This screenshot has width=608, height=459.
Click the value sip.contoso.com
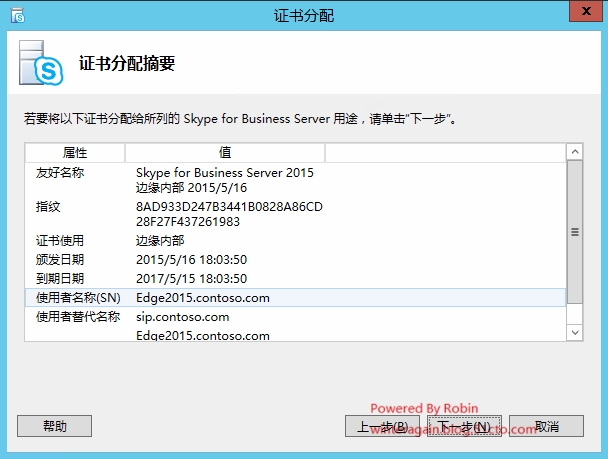click(183, 317)
